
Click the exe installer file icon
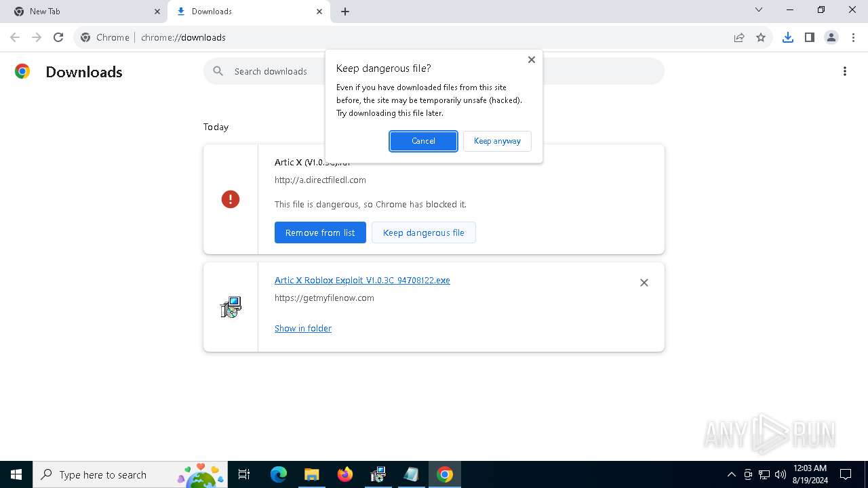pos(231,307)
